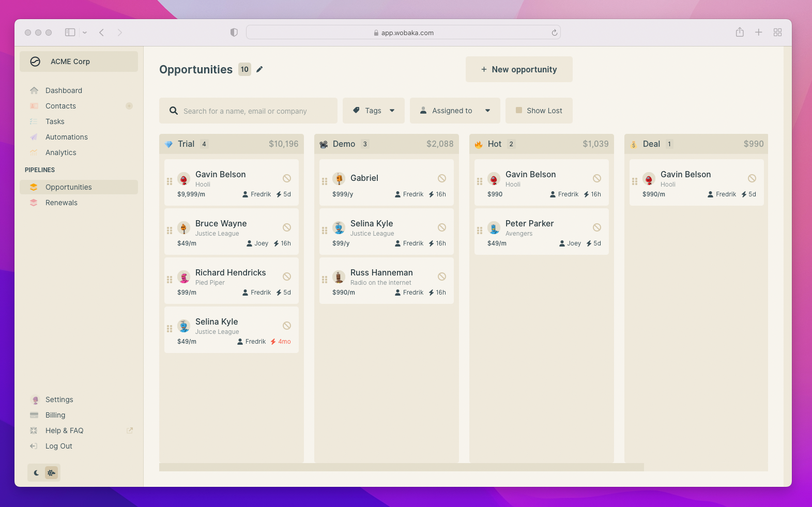Click Radio on the internet label
This screenshot has height=507, width=812.
point(381,283)
